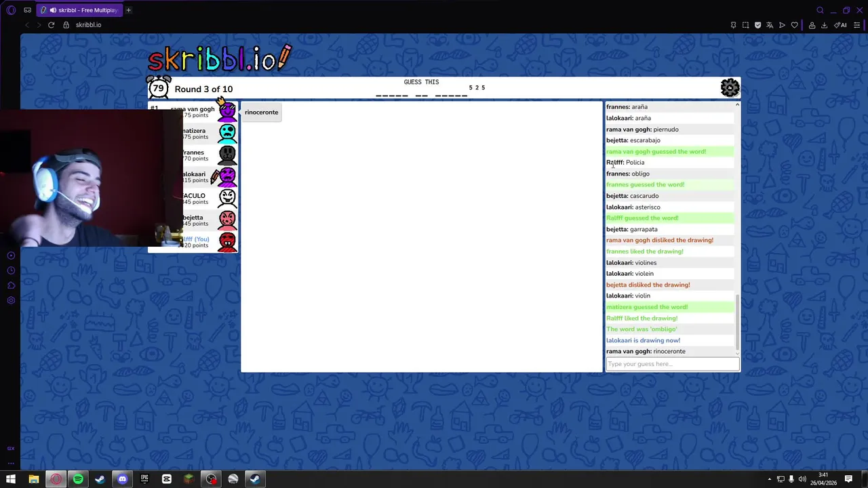
Task: Open Epic Games Launcher from taskbar
Action: [144, 479]
